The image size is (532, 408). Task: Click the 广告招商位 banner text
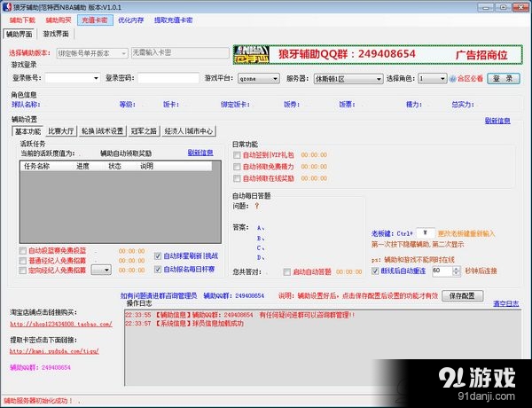(481, 55)
